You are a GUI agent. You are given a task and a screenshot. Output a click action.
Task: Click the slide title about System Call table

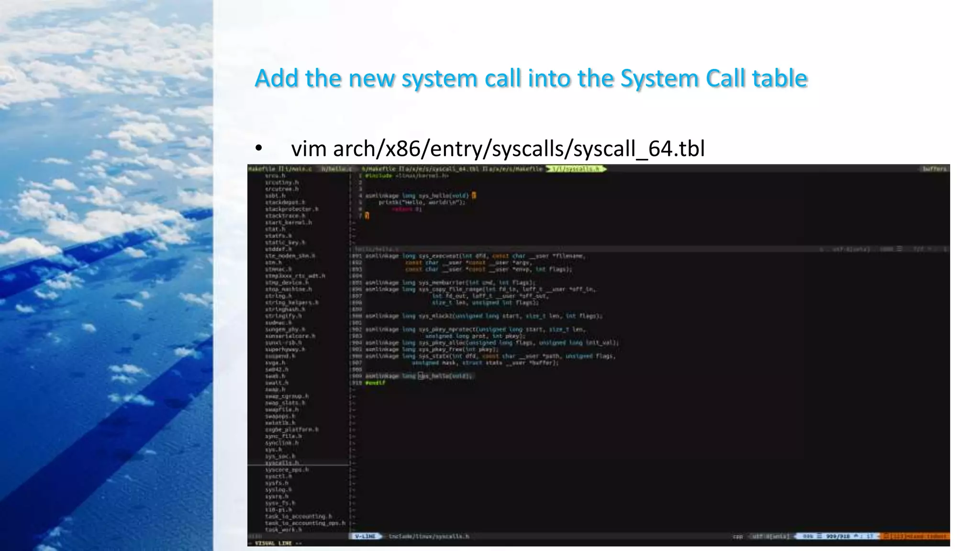[531, 78]
